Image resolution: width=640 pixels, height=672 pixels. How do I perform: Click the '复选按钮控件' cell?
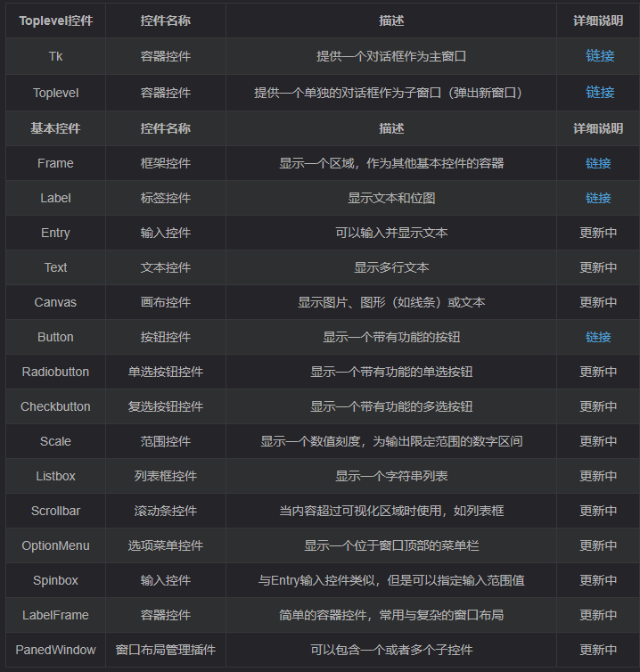tap(166, 406)
